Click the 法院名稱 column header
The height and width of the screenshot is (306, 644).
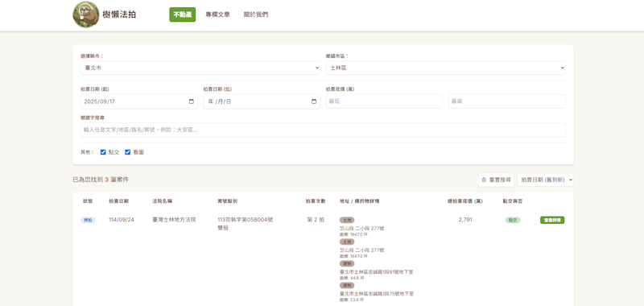click(x=163, y=201)
